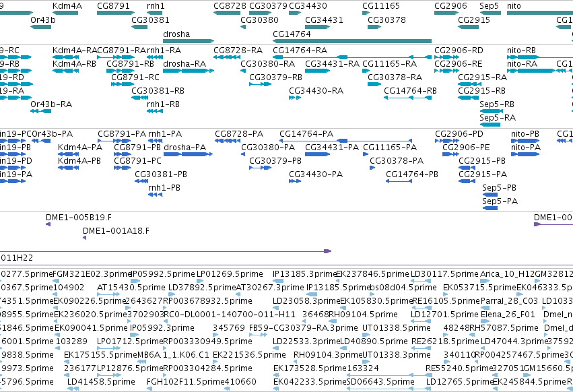Screen dimensions: 573x392
Task: Select the CG34430 gene bar
Action: pyautogui.click(x=295, y=13)
